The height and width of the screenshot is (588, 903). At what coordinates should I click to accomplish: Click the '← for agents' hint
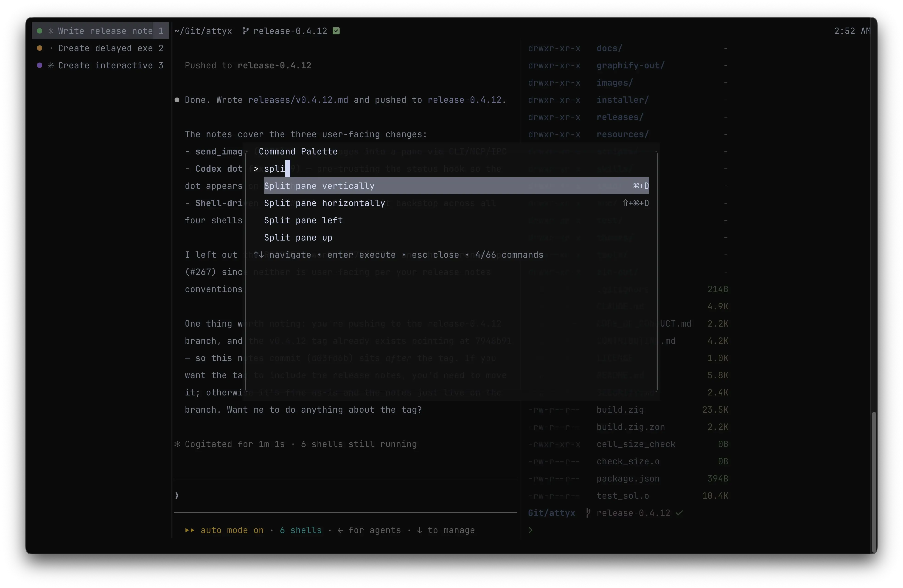(369, 530)
